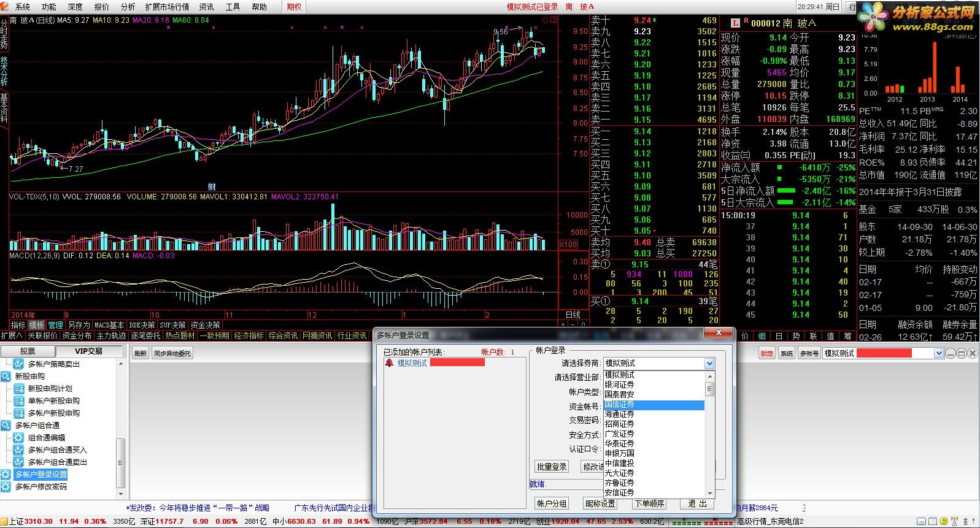Click the 期权 button in the menu bar
Screen dimensions: 980x528
[295, 7]
